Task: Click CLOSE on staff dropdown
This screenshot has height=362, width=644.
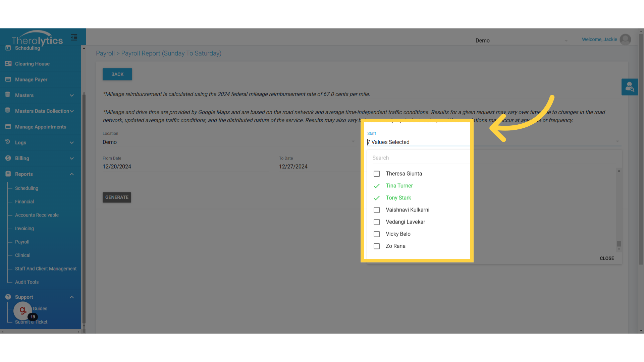Action: pyautogui.click(x=606, y=258)
